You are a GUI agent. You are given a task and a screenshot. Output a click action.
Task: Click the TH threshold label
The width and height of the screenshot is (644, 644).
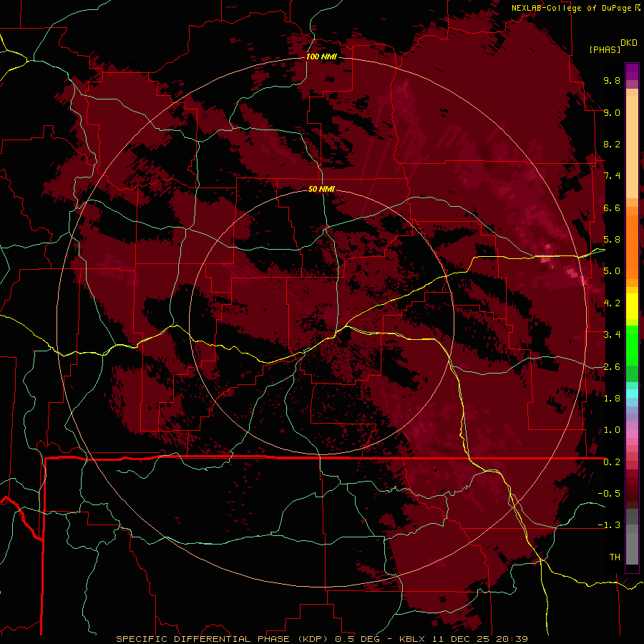click(615, 557)
